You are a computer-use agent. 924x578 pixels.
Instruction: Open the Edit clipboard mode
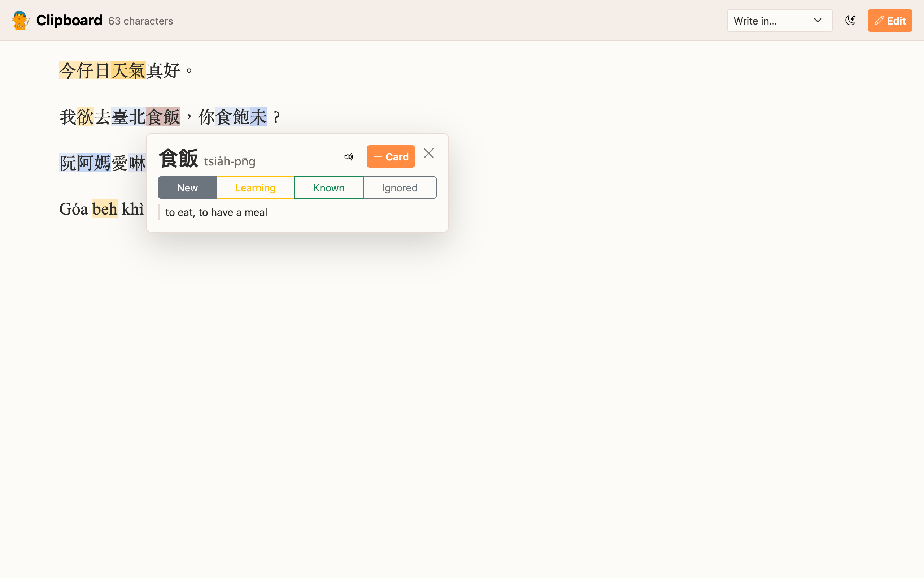(890, 21)
